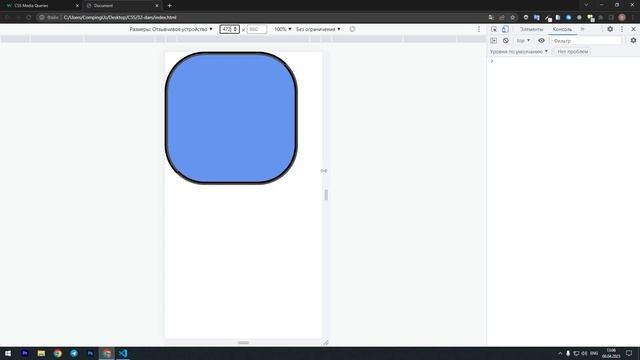640x360 pixels.
Task: Focus the console Фильтр field
Action: (586, 41)
